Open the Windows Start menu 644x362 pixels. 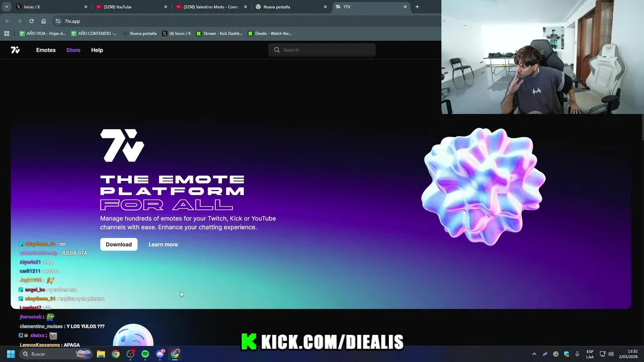11,354
